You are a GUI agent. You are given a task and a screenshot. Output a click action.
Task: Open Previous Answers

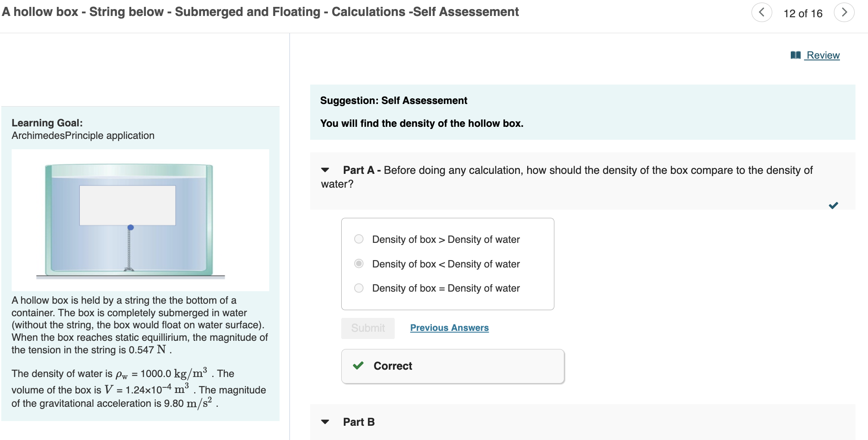click(x=449, y=328)
